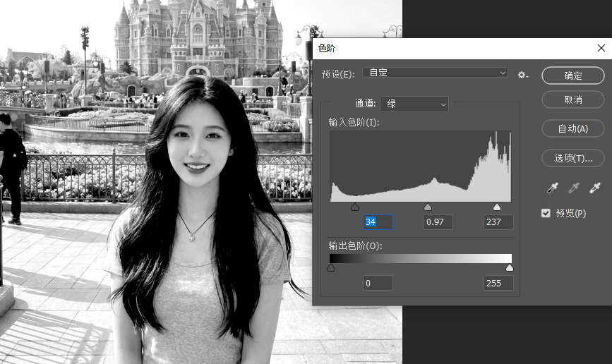Screen dimensions: 612x364
Task: Expand the 预设 preset dropdown
Action: [435, 73]
